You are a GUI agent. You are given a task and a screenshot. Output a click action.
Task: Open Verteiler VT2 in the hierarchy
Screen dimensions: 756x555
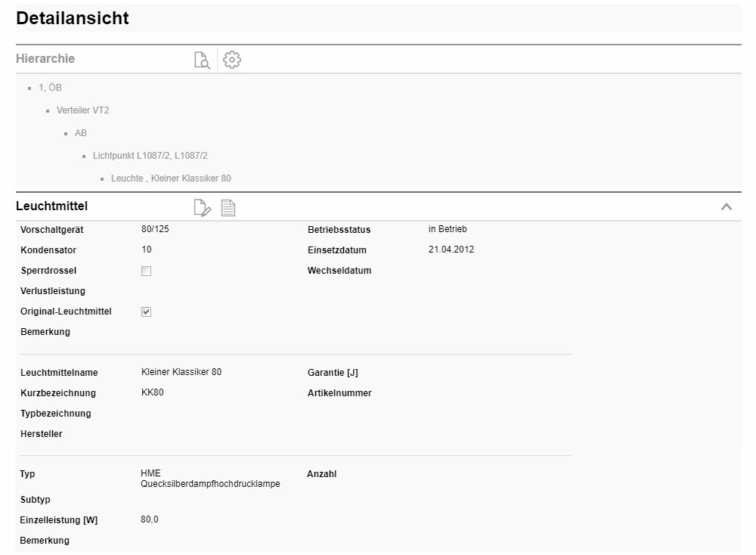point(83,110)
